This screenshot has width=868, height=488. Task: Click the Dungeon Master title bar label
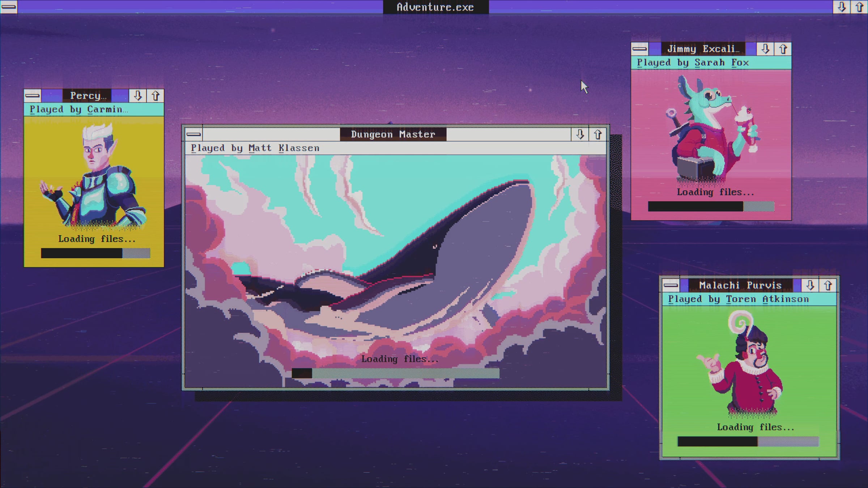(x=393, y=134)
